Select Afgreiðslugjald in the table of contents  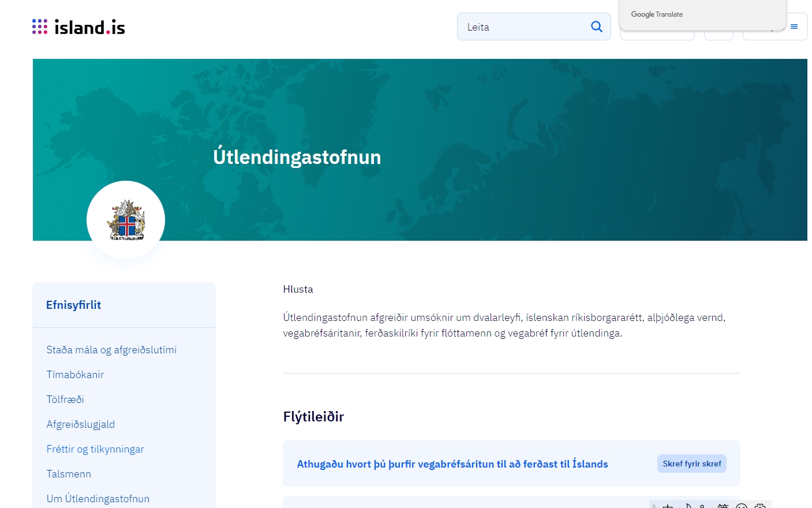[x=81, y=424]
